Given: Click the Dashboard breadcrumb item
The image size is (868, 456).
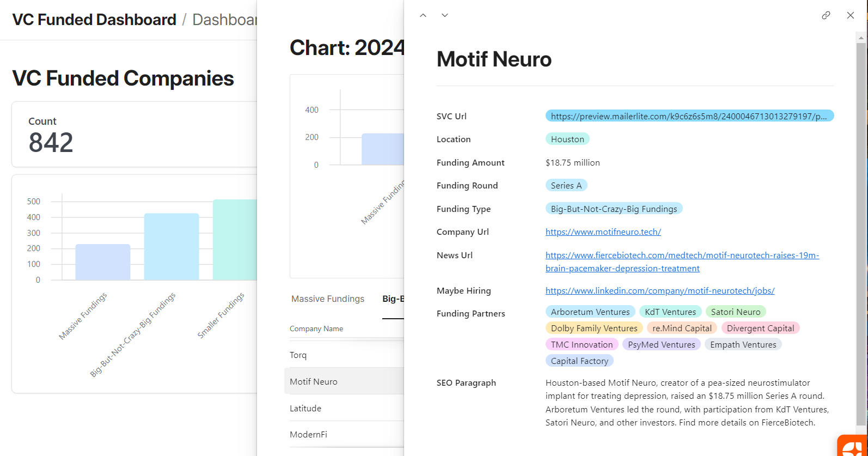Looking at the screenshot, I should pyautogui.click(x=224, y=20).
